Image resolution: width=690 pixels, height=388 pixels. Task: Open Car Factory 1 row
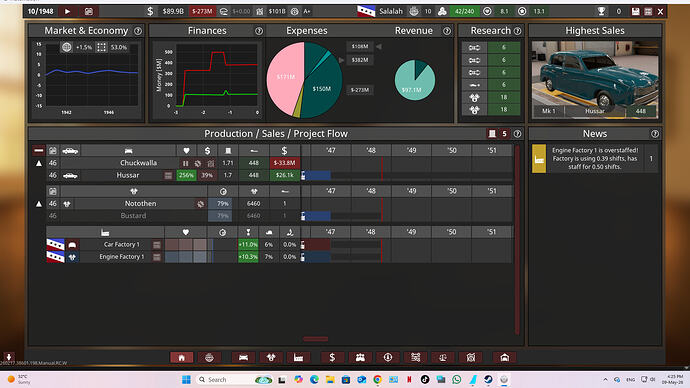click(121, 244)
